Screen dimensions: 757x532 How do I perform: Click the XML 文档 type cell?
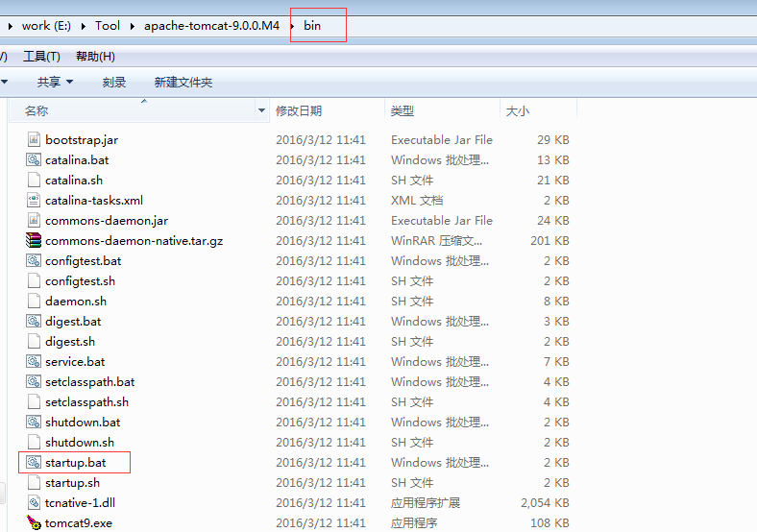tap(417, 201)
